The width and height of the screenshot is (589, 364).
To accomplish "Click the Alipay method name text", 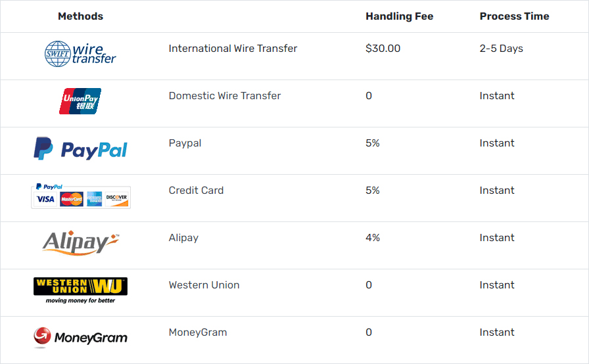I will coord(183,238).
